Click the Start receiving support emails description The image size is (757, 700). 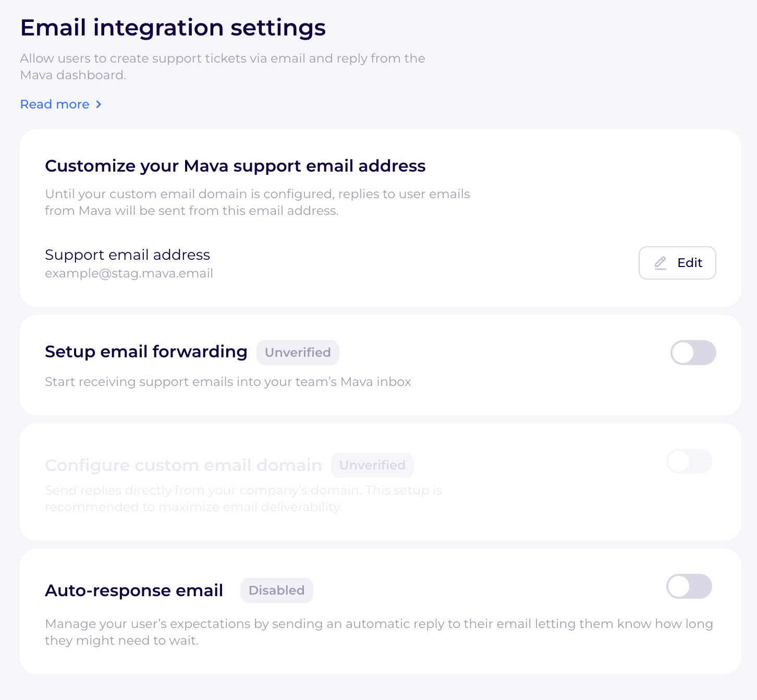pyautogui.click(x=228, y=382)
